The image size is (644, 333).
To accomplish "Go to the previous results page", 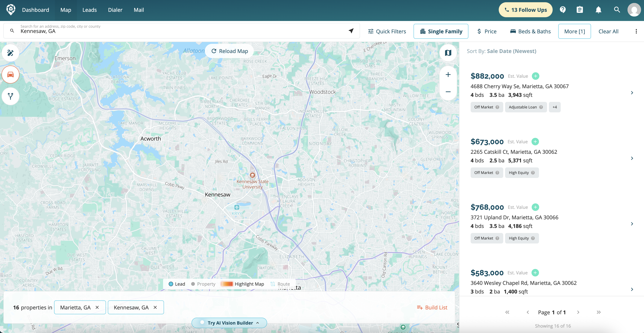I will [x=528, y=312].
